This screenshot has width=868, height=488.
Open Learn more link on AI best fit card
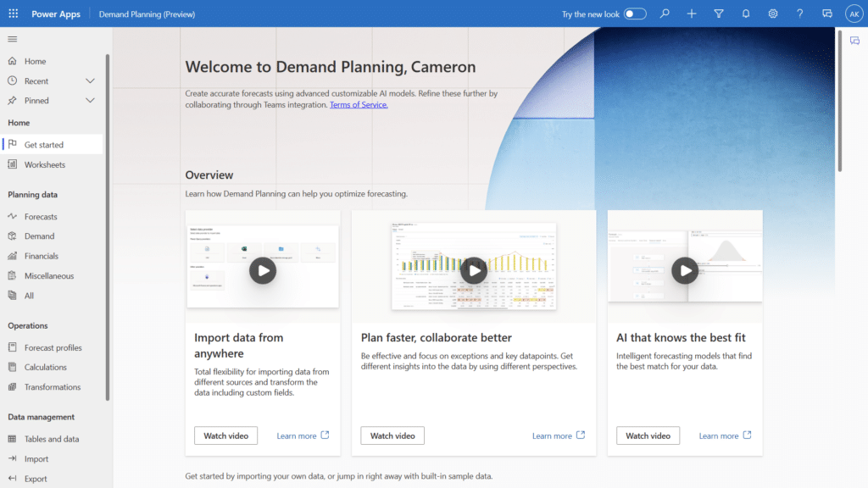pos(726,435)
